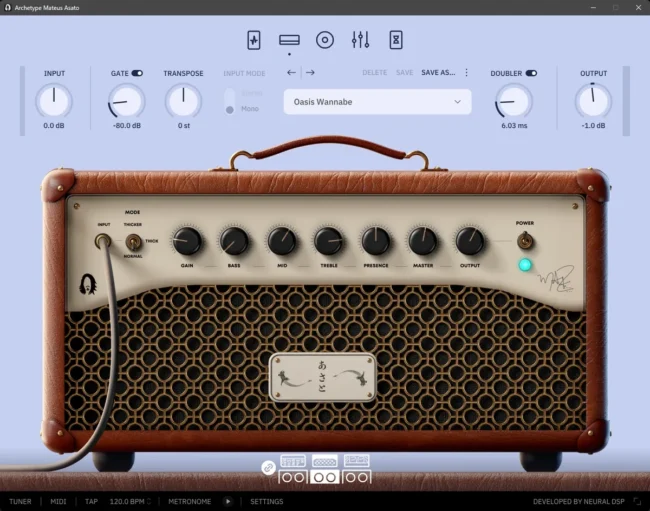Viewport: 650px width, 511px height.
Task: Click the green power indicator light
Action: [x=525, y=265]
